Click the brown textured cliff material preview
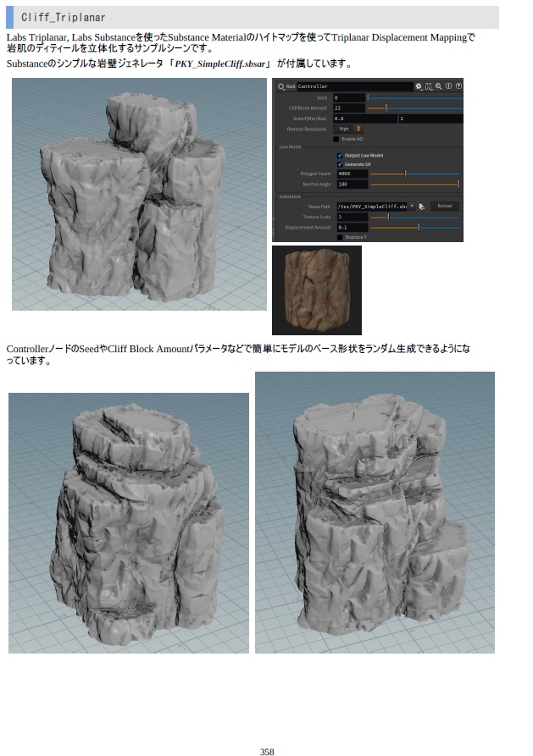Screen dimensions: 533x756 317,290
